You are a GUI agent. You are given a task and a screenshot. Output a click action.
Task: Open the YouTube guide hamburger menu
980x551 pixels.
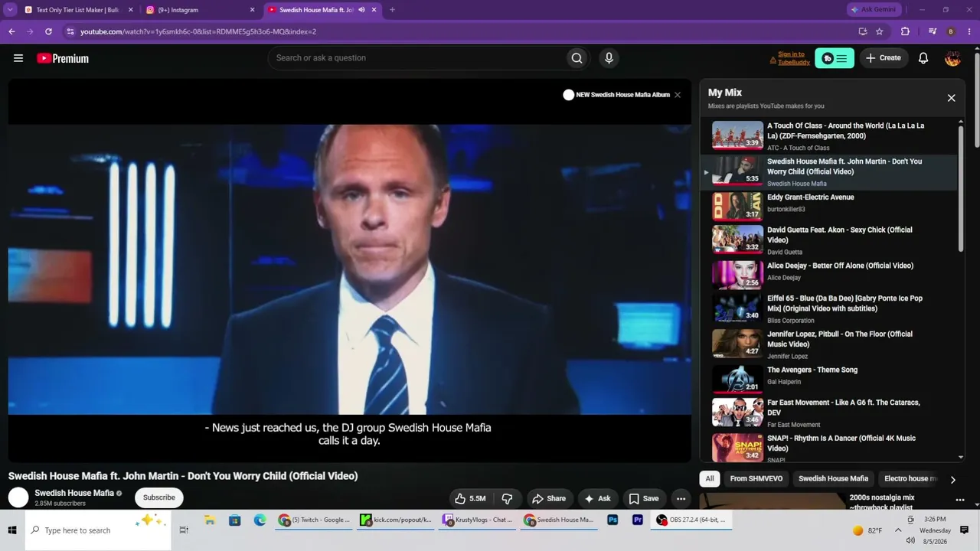(18, 58)
